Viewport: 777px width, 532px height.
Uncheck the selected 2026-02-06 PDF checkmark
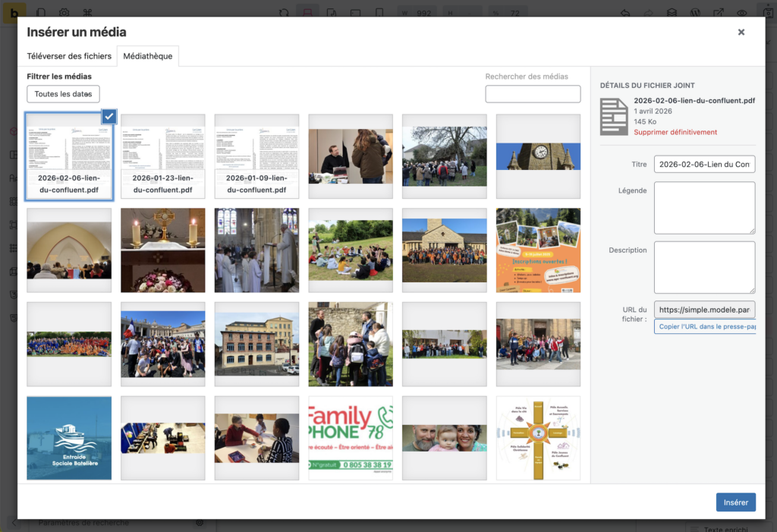click(109, 117)
